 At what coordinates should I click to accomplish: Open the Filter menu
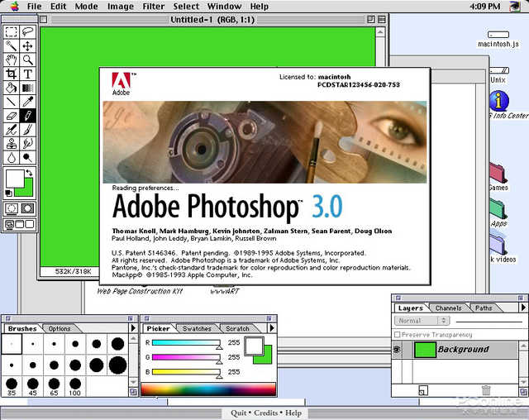click(154, 7)
